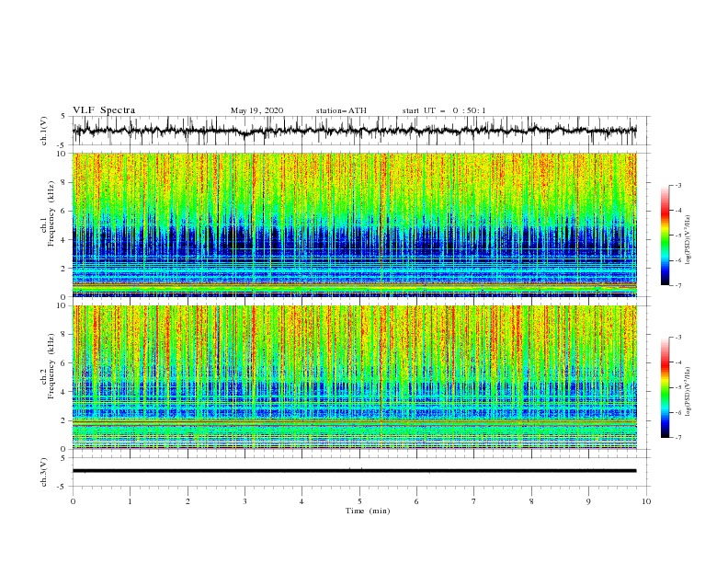Click the ch.1(V) waveform axis label
Screen dimensions: 728x563
tap(44, 131)
